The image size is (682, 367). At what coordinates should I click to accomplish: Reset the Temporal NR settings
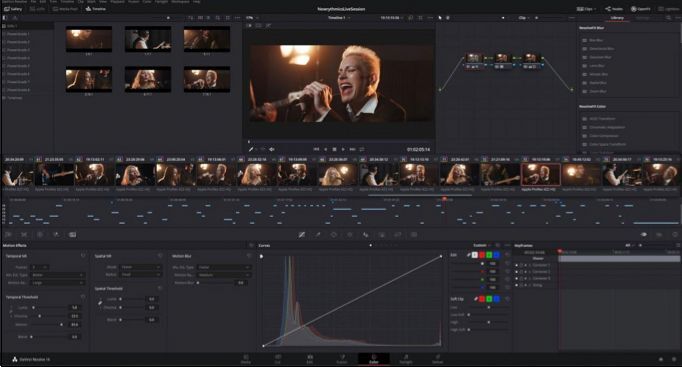(83, 256)
